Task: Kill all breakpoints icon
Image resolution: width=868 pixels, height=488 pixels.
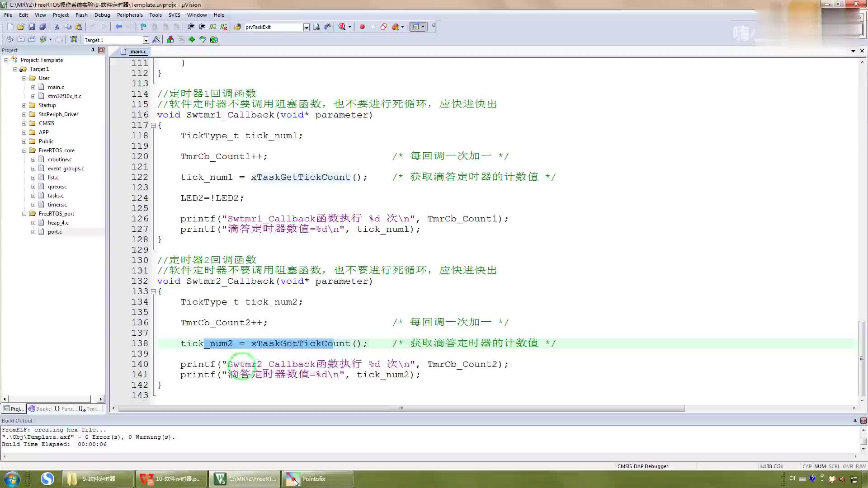Action: click(395, 27)
